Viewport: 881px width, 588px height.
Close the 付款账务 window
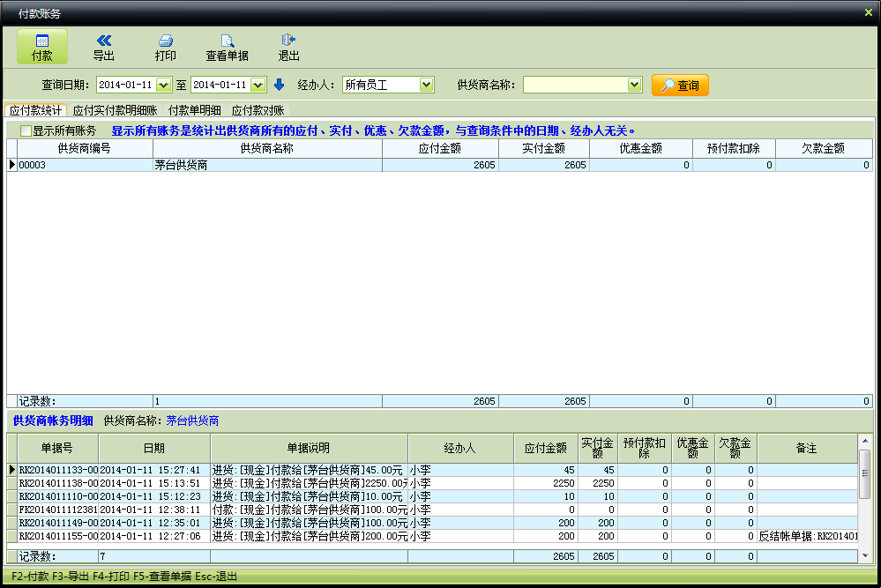point(868,12)
